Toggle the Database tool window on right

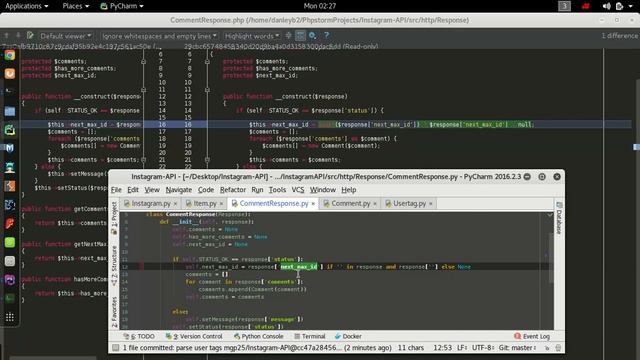point(559,218)
